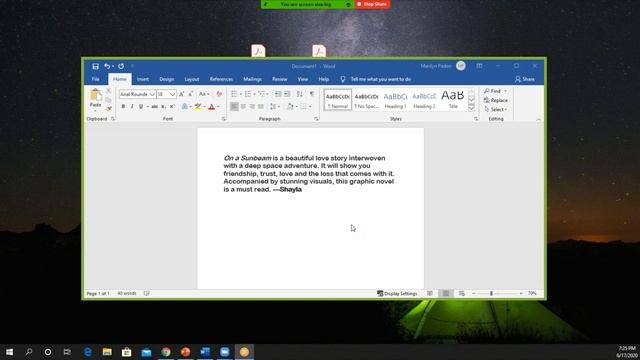The image size is (640, 360).
Task: Undo the last action in Word
Action: [x=107, y=66]
